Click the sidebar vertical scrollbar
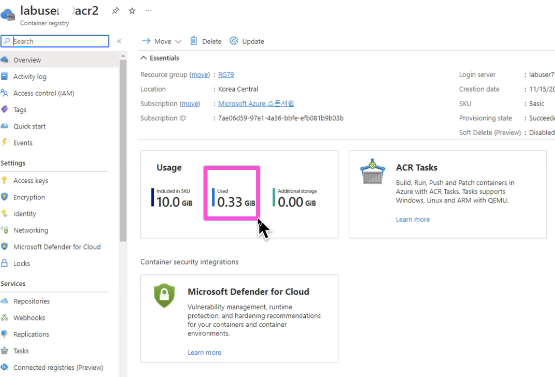The height and width of the screenshot is (377, 555). [x=123, y=150]
